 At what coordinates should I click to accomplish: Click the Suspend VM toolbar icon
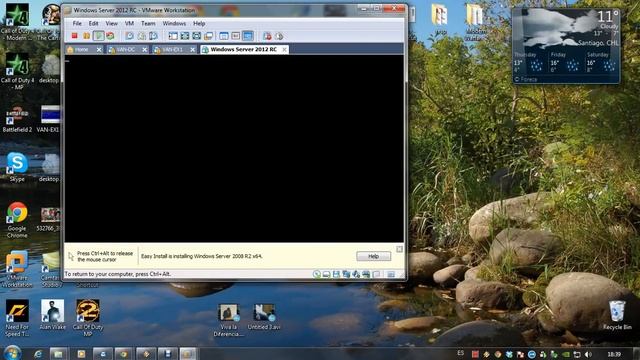pyautogui.click(x=87, y=36)
